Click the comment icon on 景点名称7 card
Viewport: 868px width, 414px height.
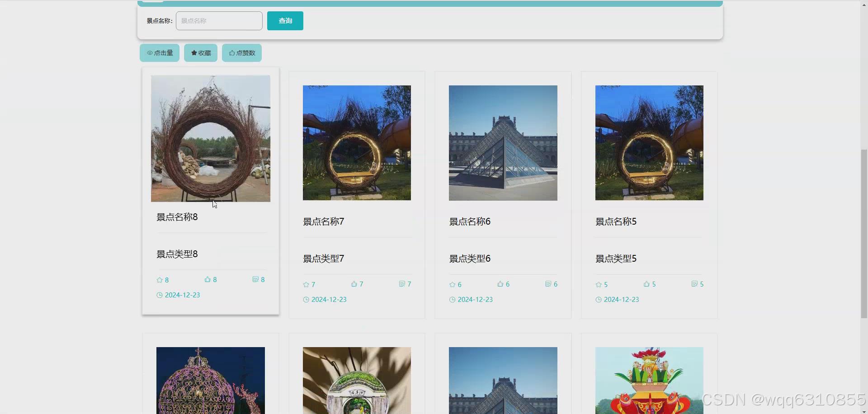pyautogui.click(x=402, y=284)
